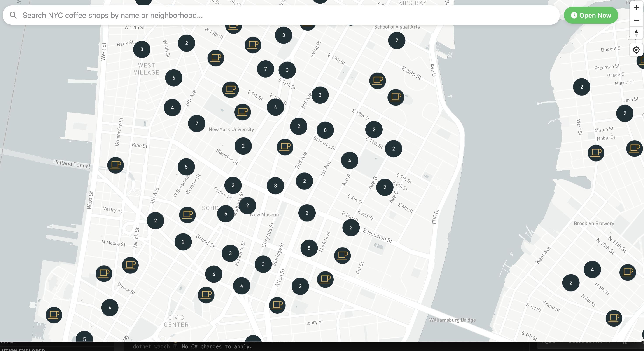Zoom in using the plus button

click(x=636, y=7)
